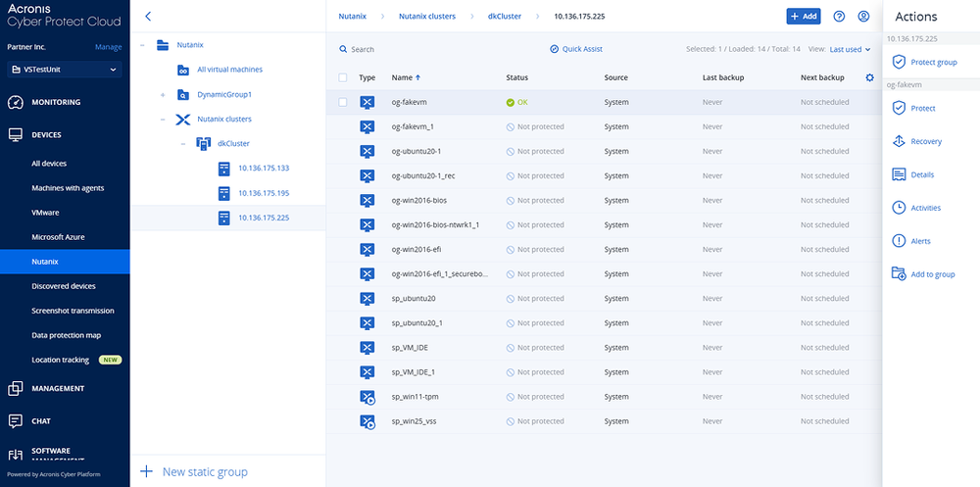Click the Management section icon
The height and width of the screenshot is (487, 980).
click(16, 388)
